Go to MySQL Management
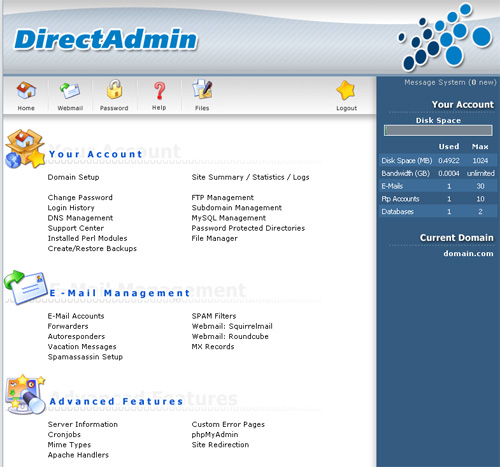The width and height of the screenshot is (500, 467). coord(229,218)
